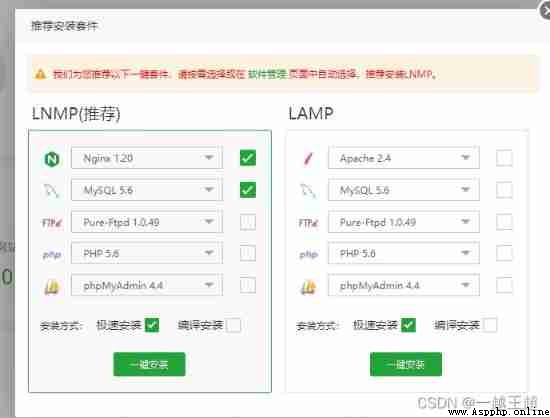Open LAMP PHP 5.6 version dropdown
The image size is (550, 418).
(x=403, y=253)
